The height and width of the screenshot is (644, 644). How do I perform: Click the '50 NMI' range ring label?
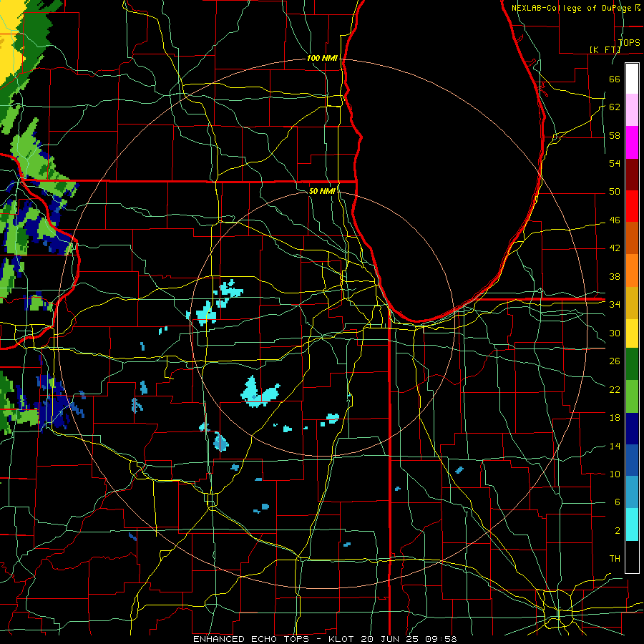[322, 191]
